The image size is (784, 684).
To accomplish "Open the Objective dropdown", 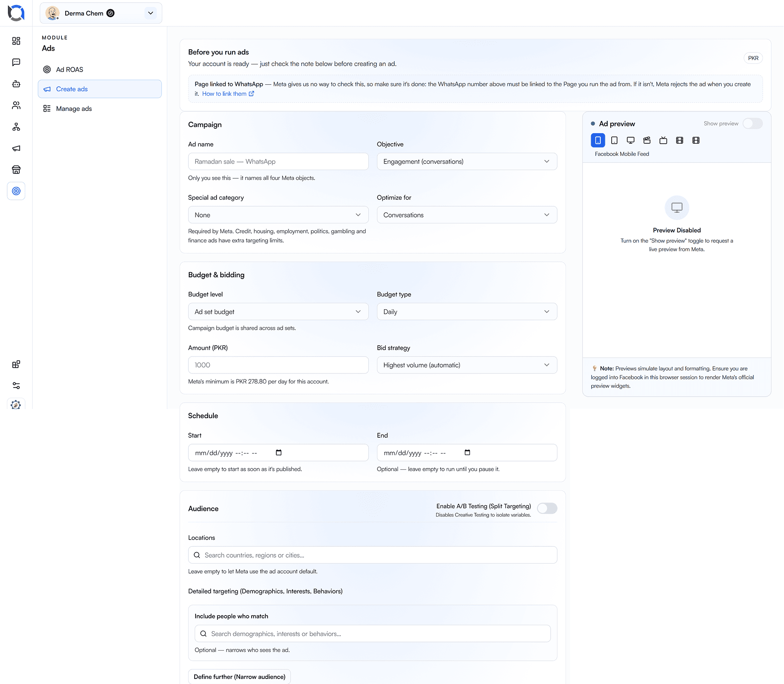I will 467,161.
